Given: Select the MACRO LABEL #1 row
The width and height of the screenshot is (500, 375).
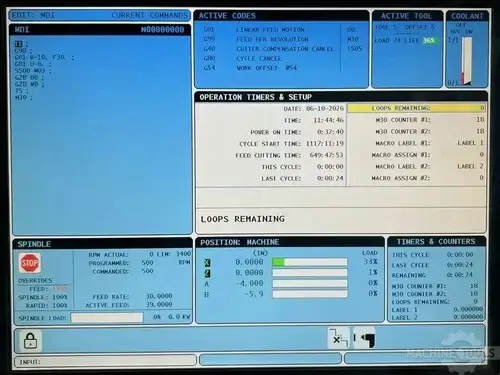Looking at the screenshot, I should click(x=416, y=143).
